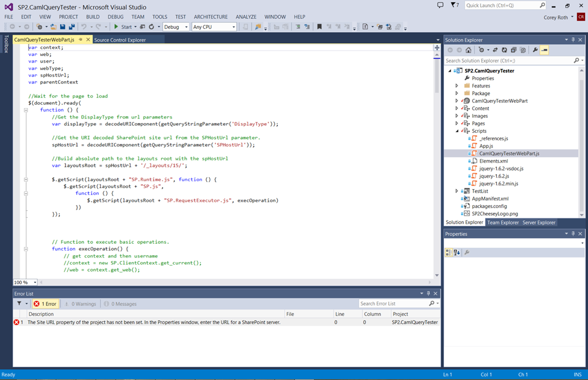Click Collapse All icon in Solution Explorer
588x380 pixels.
pyautogui.click(x=514, y=50)
